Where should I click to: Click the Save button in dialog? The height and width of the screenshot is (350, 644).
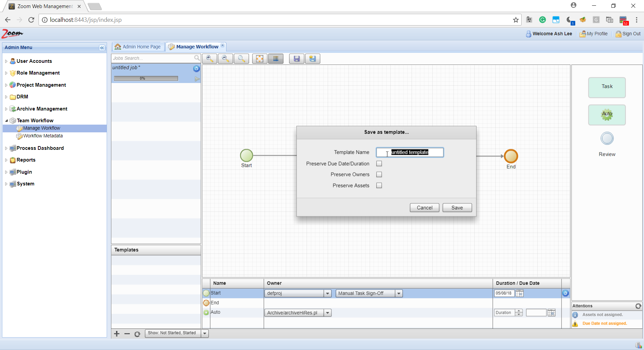(457, 208)
